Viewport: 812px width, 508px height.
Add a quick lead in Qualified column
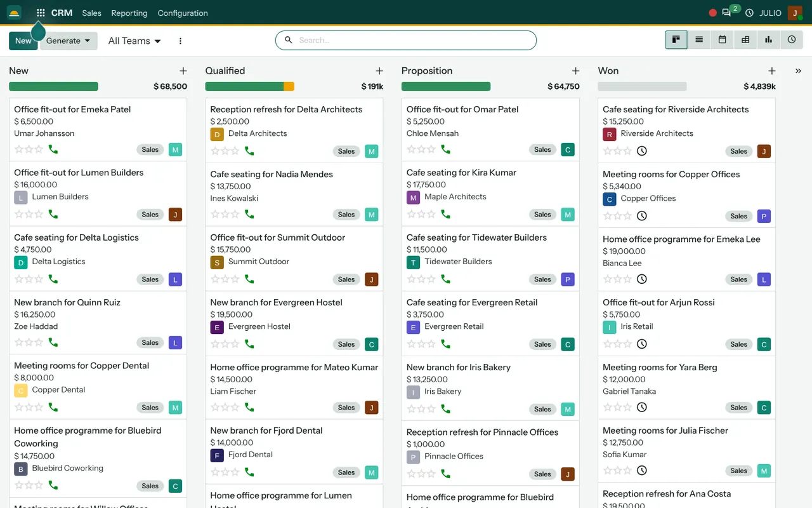click(379, 71)
